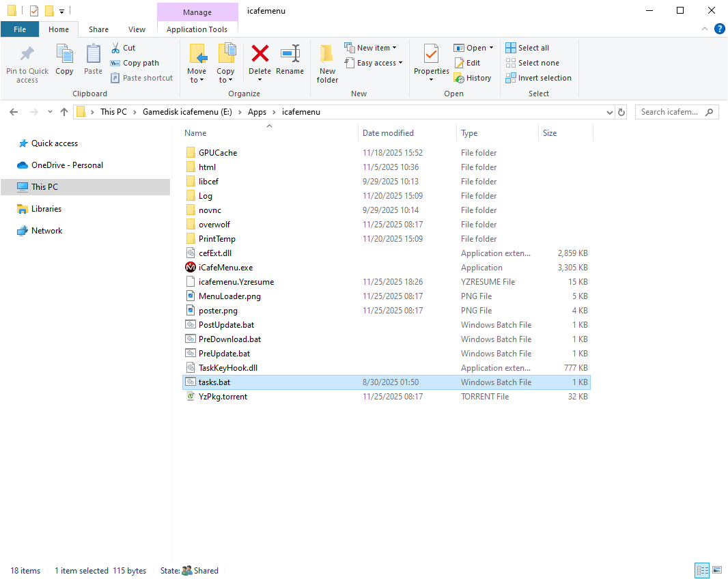
Task: Switch to details view in status bar
Action: (x=701, y=570)
